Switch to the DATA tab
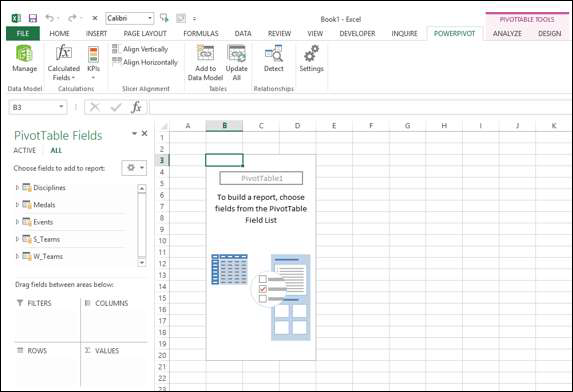The image size is (573, 392). pos(243,34)
